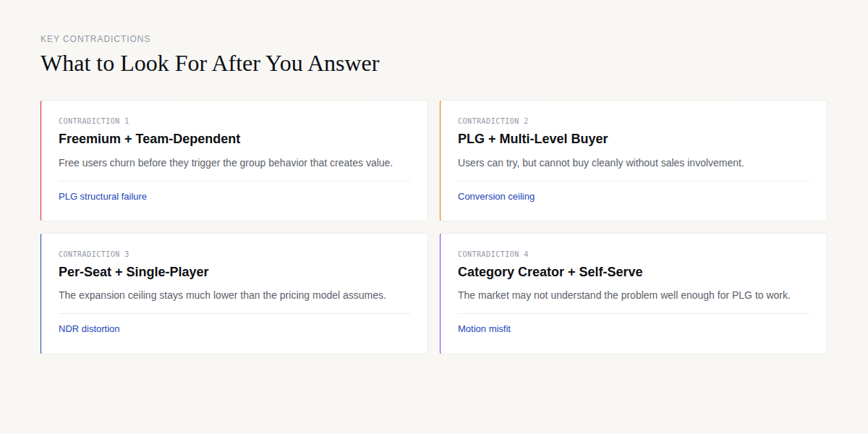Click the purple accent bar on card four
The height and width of the screenshot is (434, 868).
tap(441, 294)
